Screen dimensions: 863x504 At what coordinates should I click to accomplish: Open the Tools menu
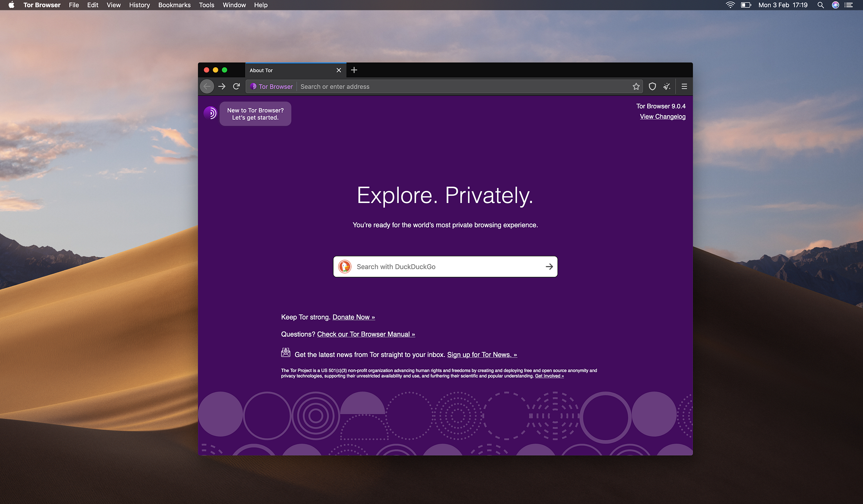click(207, 5)
